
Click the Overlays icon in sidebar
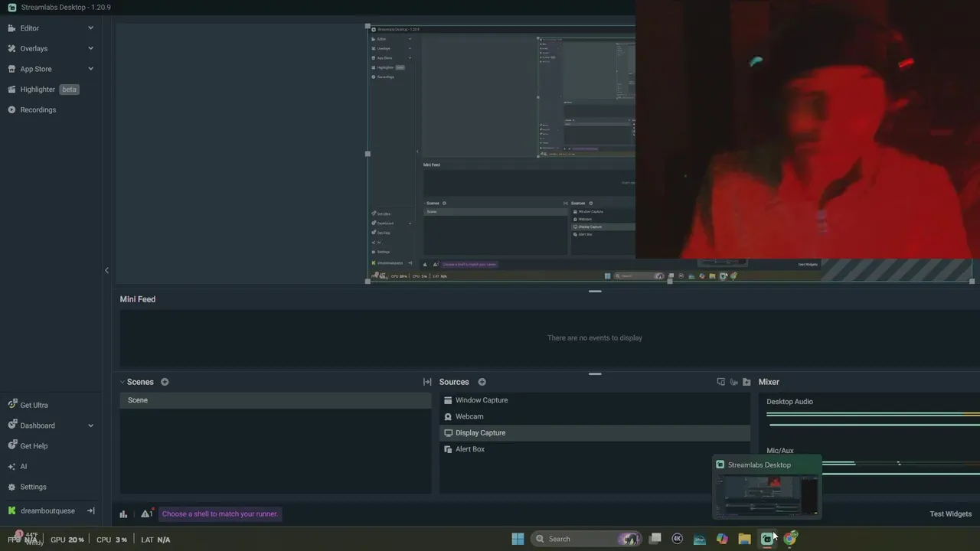pos(11,48)
